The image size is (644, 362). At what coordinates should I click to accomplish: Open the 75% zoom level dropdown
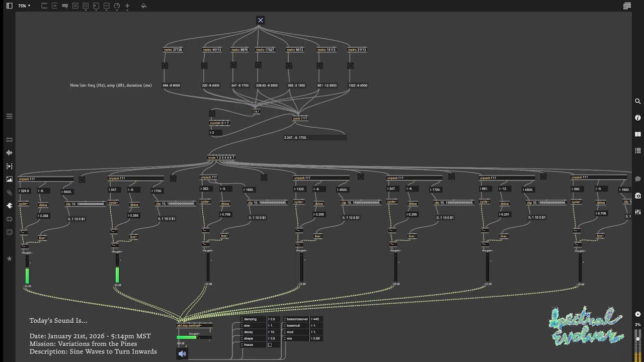coord(24,6)
